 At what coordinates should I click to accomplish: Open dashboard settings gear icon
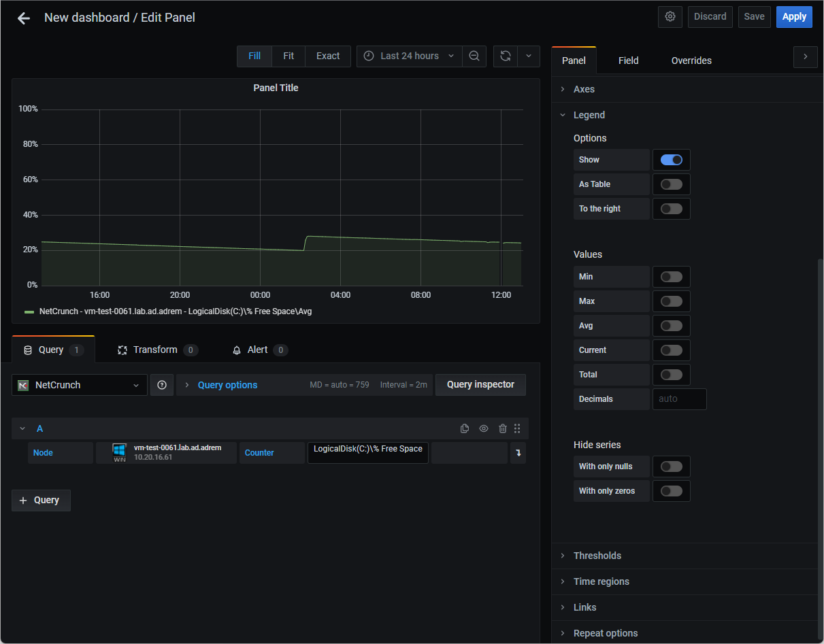pos(670,17)
